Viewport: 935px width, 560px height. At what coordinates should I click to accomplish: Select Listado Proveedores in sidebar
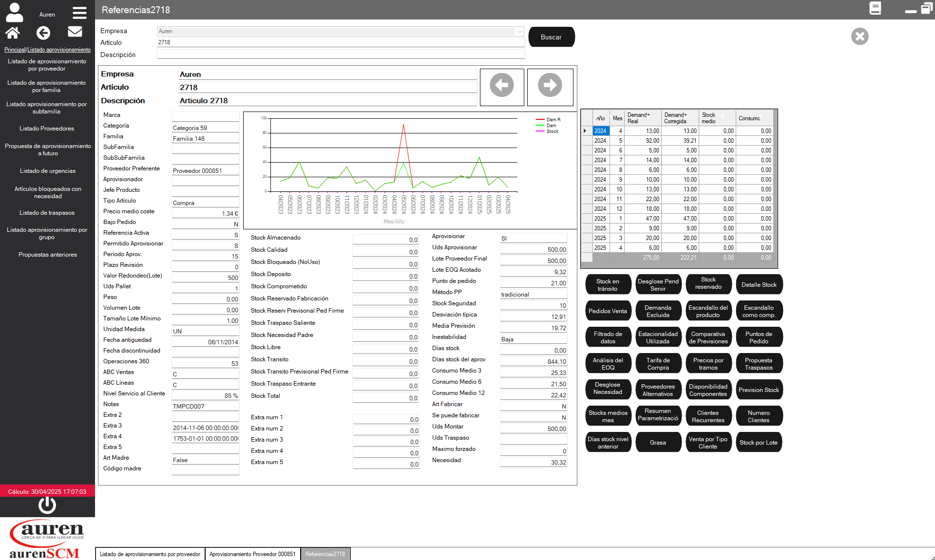(47, 129)
